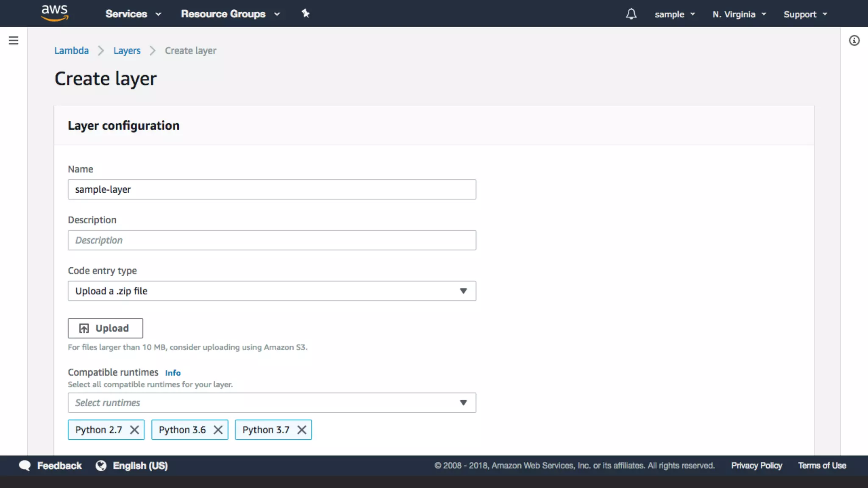Screen dimensions: 868x488
Task: Open the Resource Groups menu
Action: tap(230, 14)
